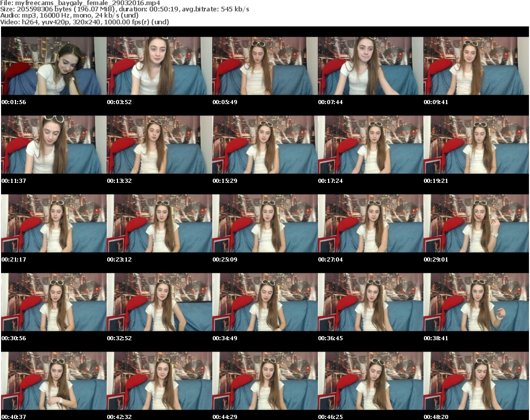This screenshot has height=420, width=530.
Task: Click the timestamp text 00:07:44
Action: coord(330,102)
